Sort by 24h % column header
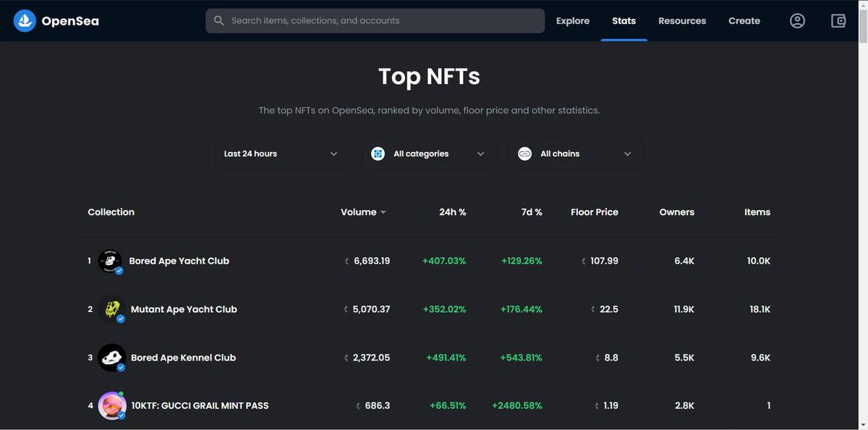Viewport: 868px width, 430px height. 453,212
